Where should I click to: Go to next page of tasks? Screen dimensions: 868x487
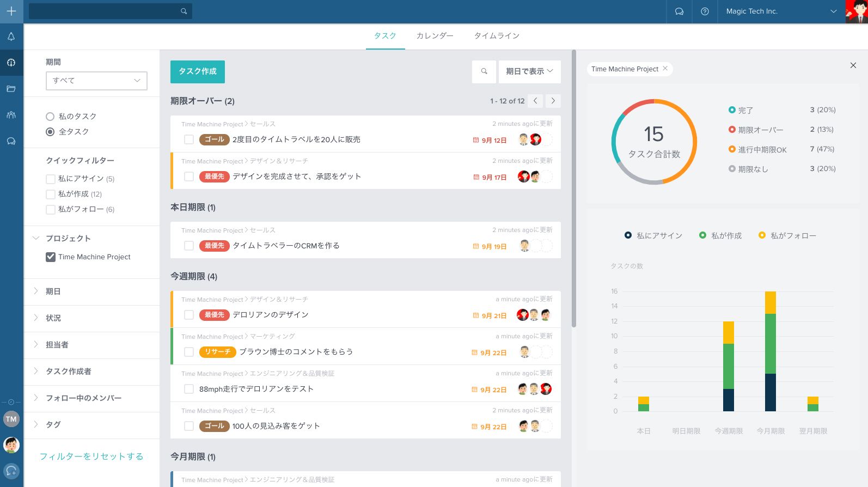(553, 101)
